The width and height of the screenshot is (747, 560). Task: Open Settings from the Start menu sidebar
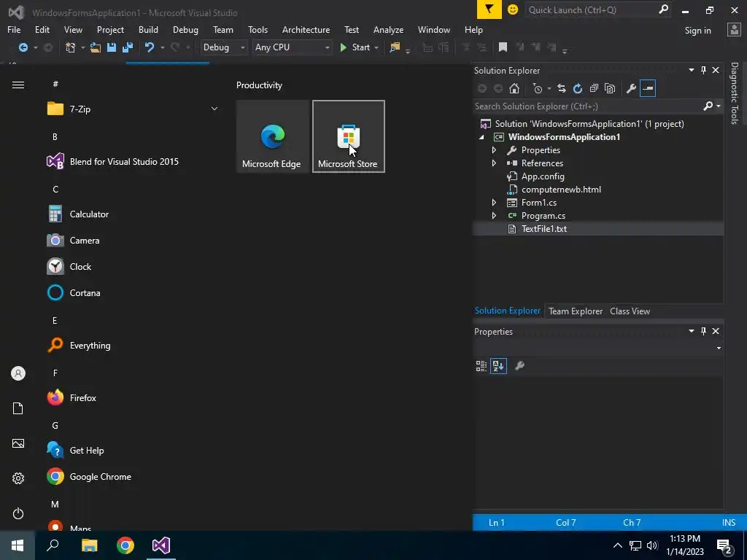[x=18, y=478]
